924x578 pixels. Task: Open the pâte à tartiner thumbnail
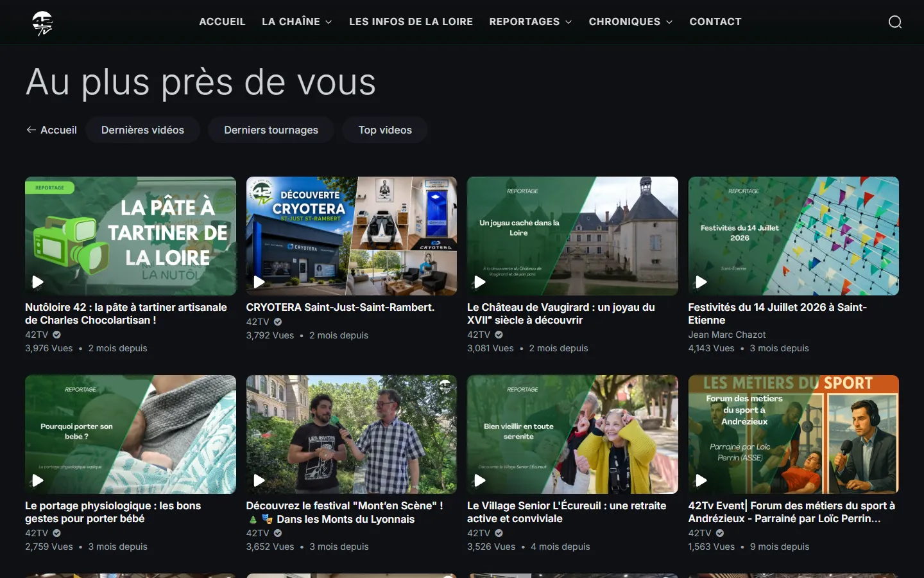click(130, 236)
